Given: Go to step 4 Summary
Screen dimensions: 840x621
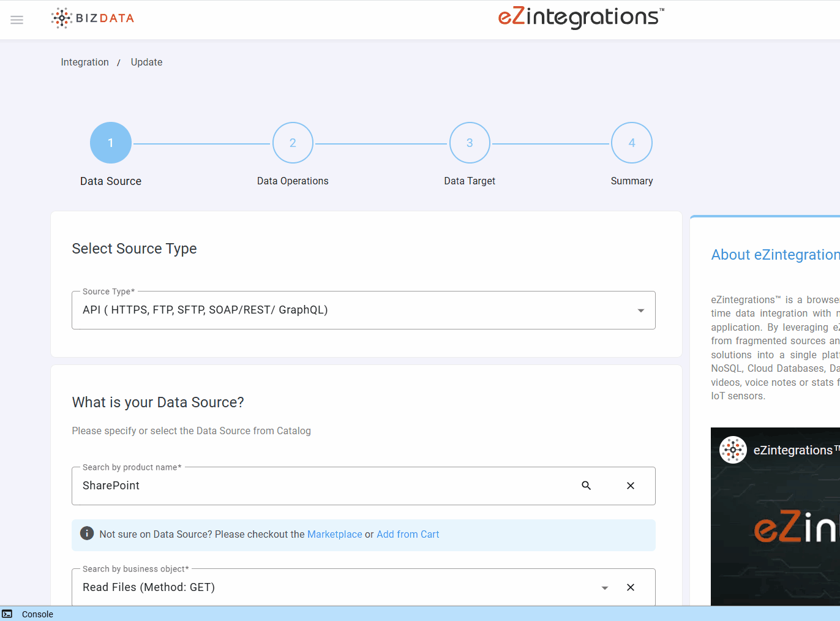Looking at the screenshot, I should pyautogui.click(x=631, y=143).
